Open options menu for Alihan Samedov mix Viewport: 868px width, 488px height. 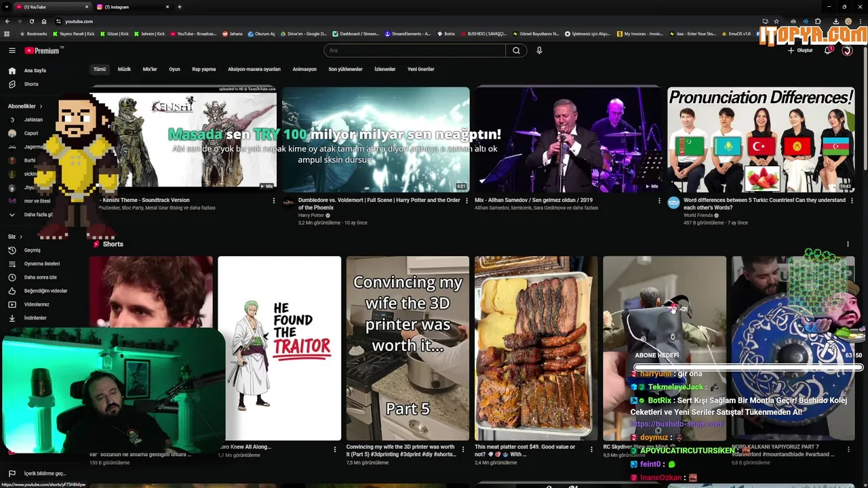pyautogui.click(x=659, y=201)
